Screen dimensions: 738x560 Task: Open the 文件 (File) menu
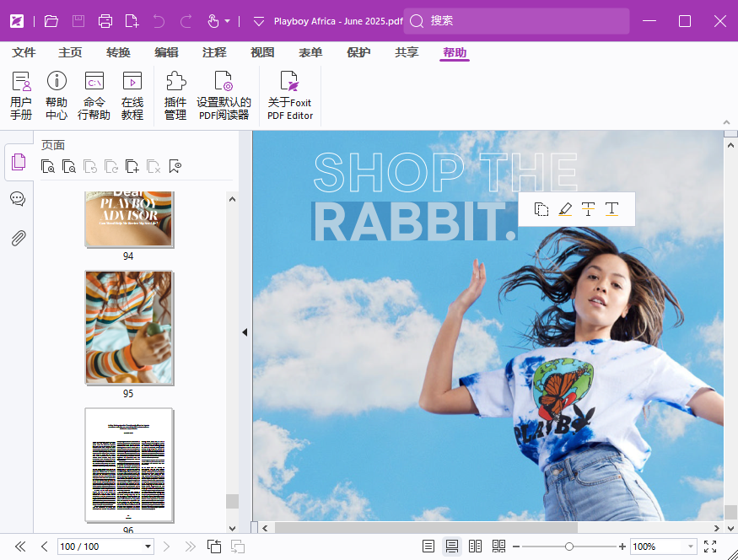coord(24,52)
